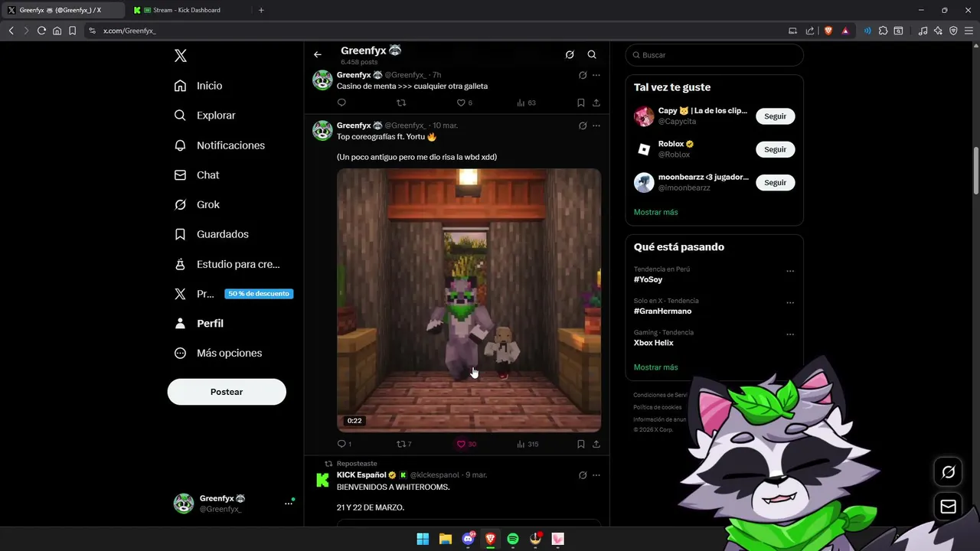Click search icon in profile header
This screenshot has height=551, width=980.
click(592, 54)
